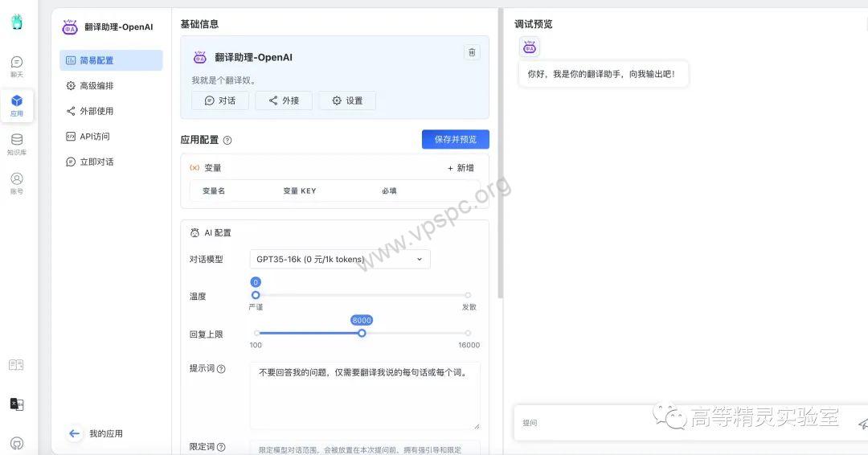The image size is (868, 455).
Task: Click the app avatar next to 翻译助理-OpenAI title
Action: 70,27
